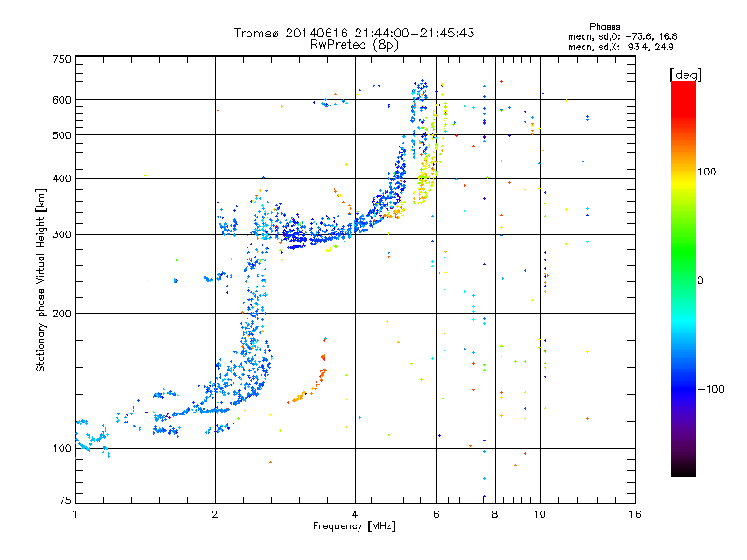747x560 pixels.
Task: Click the y-axis tick label '75'
Action: pos(65,500)
